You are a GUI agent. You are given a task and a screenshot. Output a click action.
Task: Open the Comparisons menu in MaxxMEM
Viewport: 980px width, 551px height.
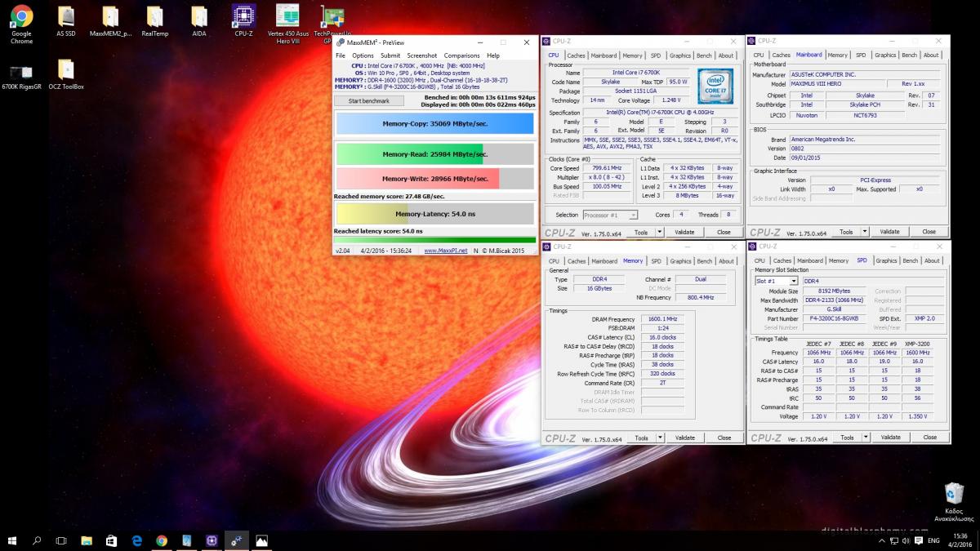click(x=461, y=56)
